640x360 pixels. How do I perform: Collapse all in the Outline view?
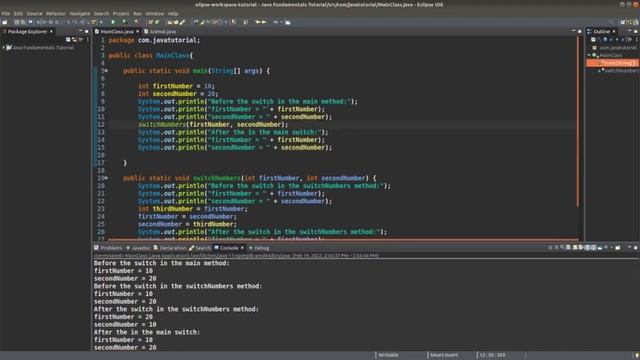point(593,40)
